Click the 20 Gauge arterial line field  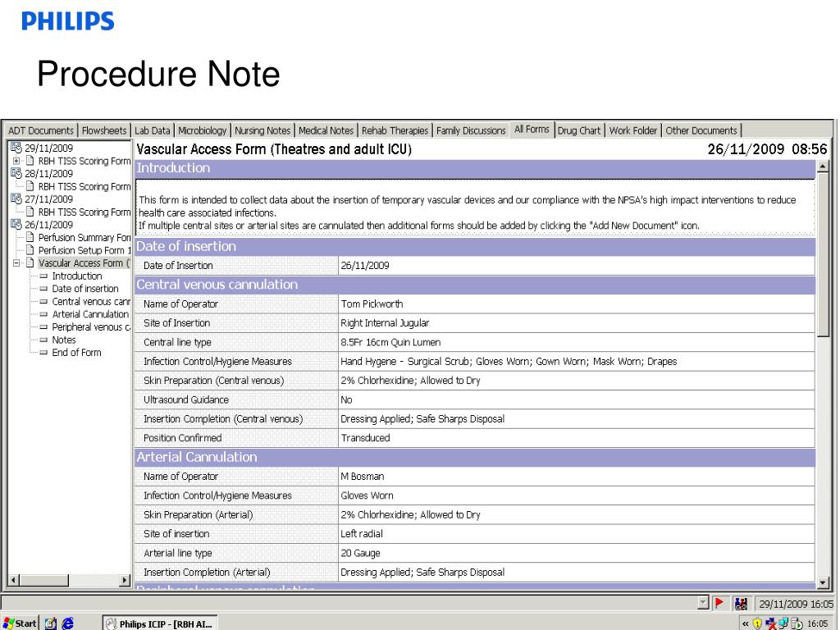tap(577, 554)
